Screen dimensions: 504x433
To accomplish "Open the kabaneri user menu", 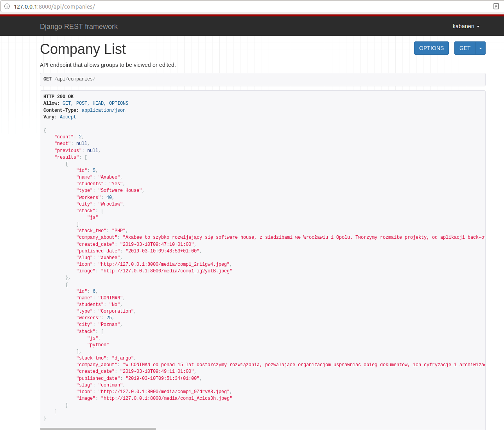I will [463, 26].
